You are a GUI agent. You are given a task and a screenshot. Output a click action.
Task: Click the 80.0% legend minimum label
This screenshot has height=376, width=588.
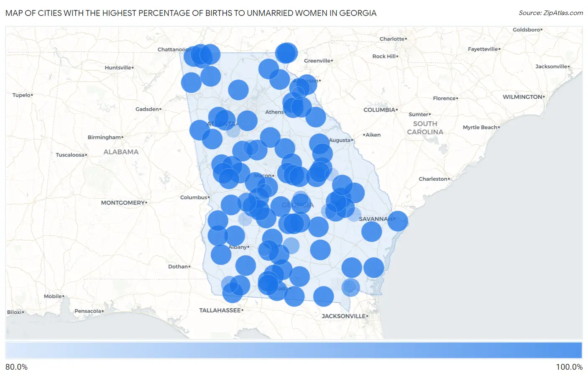[x=17, y=367]
